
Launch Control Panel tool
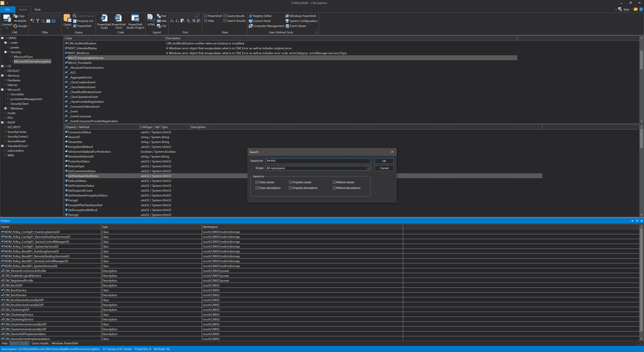pos(260,21)
